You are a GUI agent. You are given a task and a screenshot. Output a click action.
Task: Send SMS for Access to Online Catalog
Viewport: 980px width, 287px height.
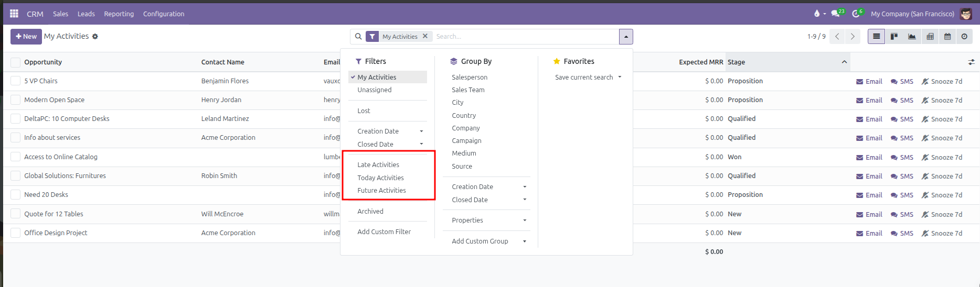click(x=901, y=157)
